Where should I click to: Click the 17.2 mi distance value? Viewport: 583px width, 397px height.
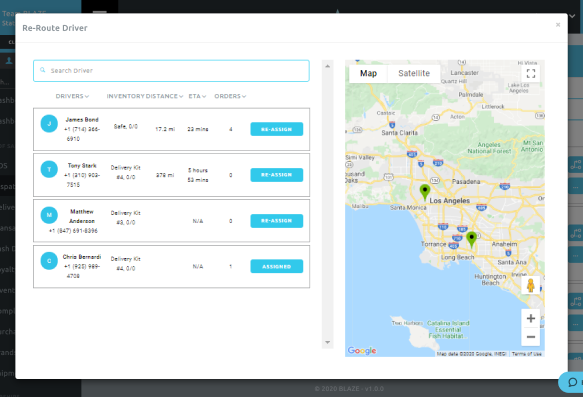(x=165, y=129)
